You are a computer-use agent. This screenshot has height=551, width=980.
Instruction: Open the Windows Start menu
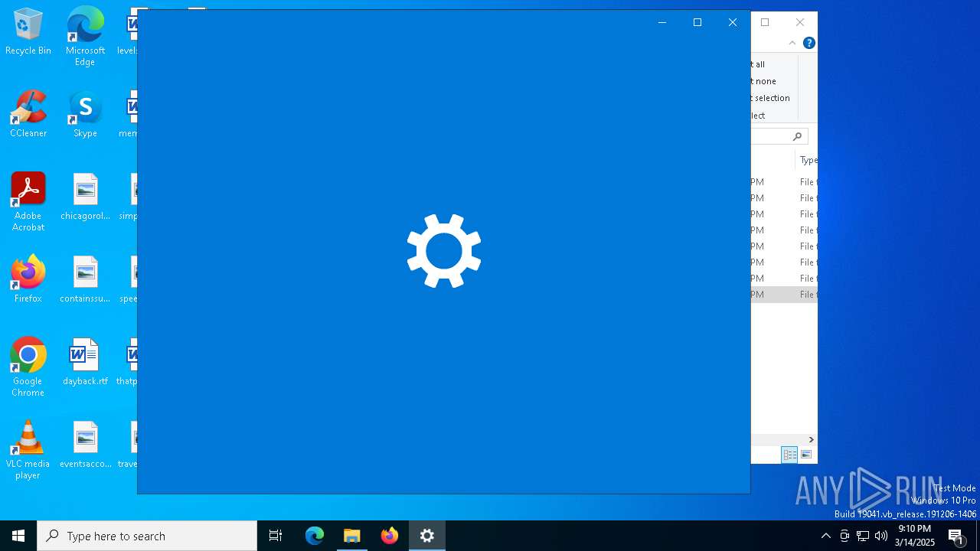coord(18,536)
